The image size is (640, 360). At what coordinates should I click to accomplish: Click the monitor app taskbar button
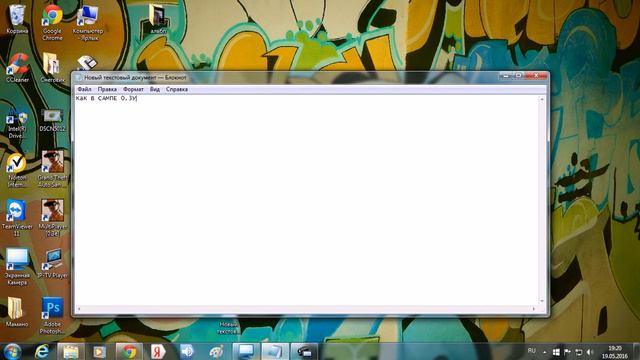[x=246, y=352]
